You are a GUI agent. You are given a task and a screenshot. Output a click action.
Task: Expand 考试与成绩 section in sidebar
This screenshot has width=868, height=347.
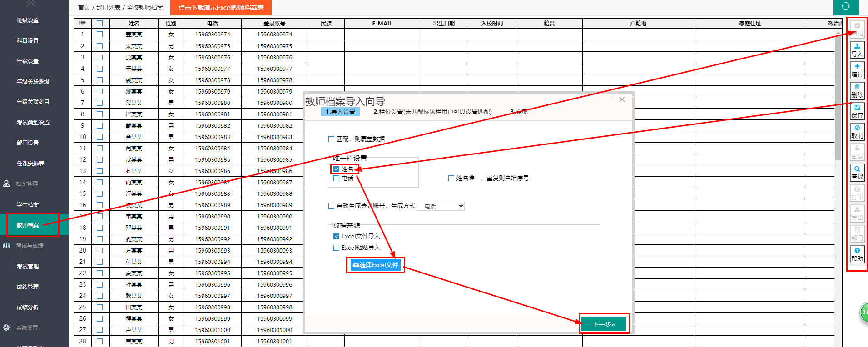pos(30,246)
